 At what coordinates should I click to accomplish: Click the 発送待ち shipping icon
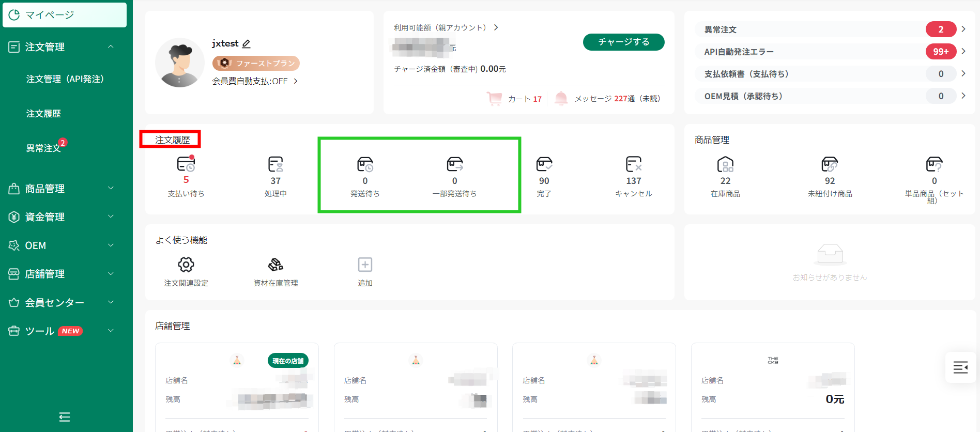tap(365, 164)
